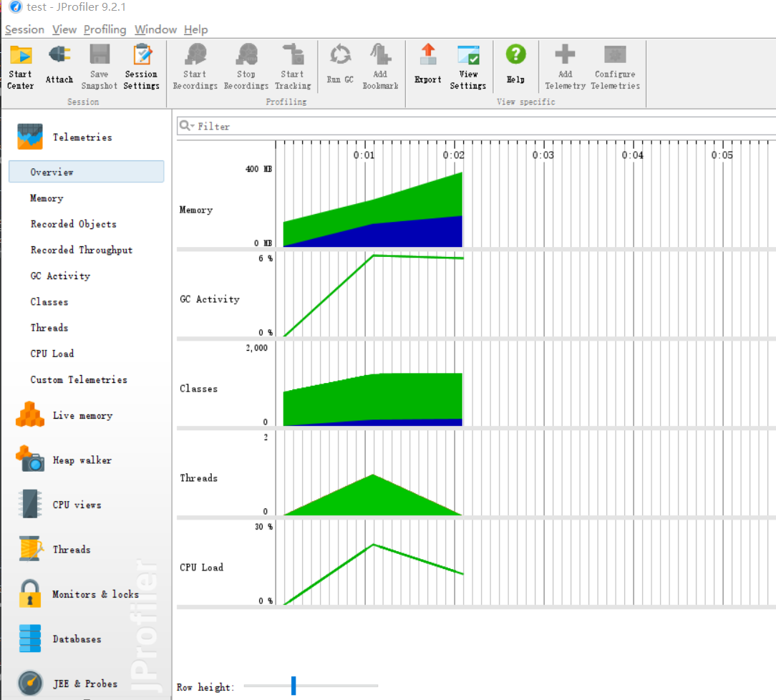Open the Start Center

tap(20, 67)
